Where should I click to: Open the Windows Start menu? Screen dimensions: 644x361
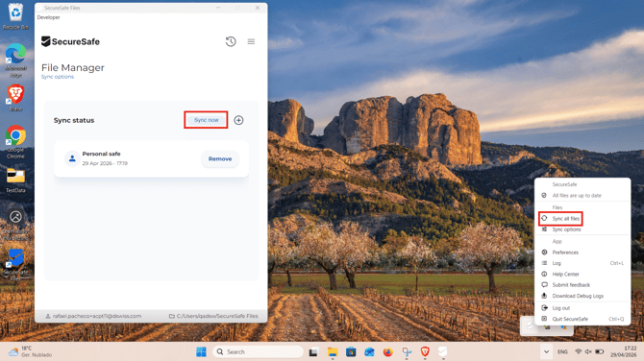click(201, 351)
